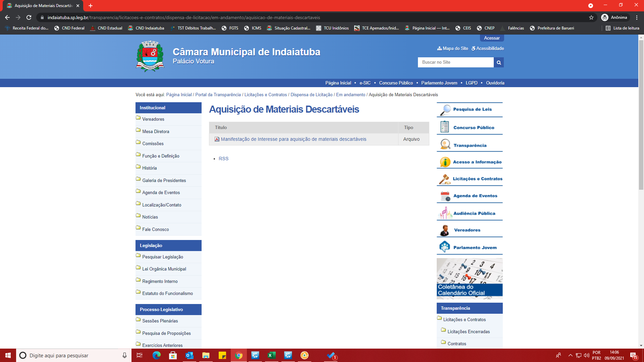Open the Licitações Encerradas folder item
Viewport: 644px width, 362px height.
tap(468, 332)
